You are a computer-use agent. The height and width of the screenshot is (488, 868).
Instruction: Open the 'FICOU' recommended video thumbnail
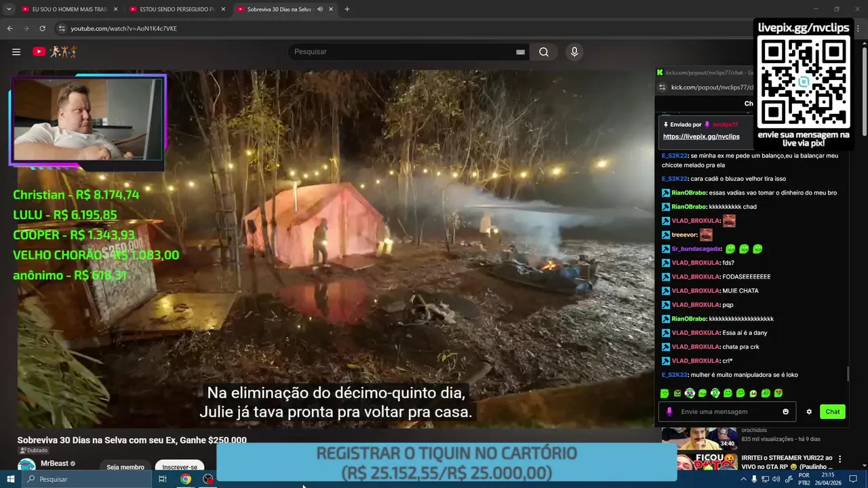tap(707, 462)
